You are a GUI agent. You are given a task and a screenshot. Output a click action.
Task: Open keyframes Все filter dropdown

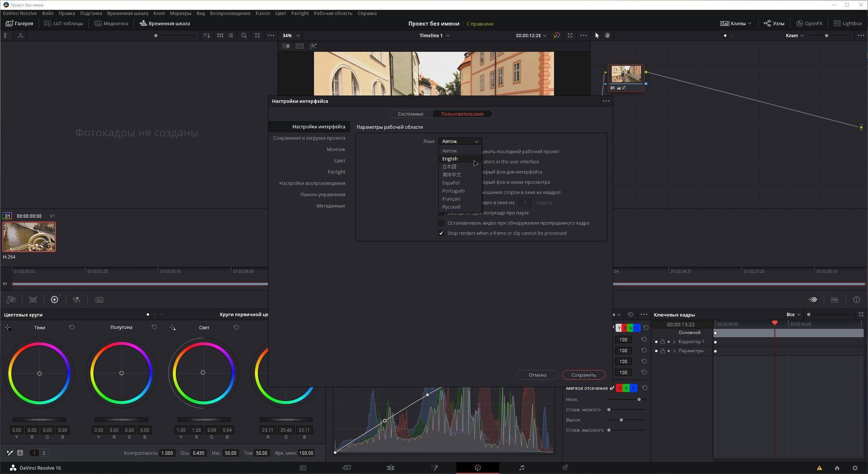click(x=793, y=314)
